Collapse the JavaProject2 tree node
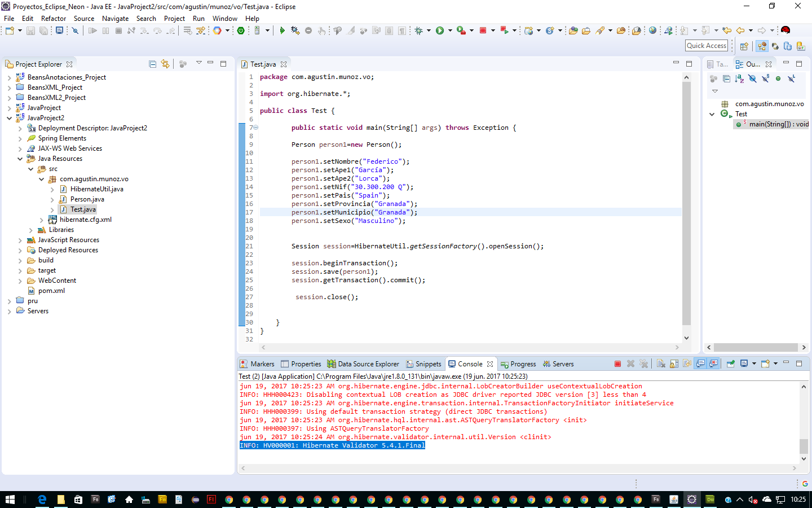 9,118
